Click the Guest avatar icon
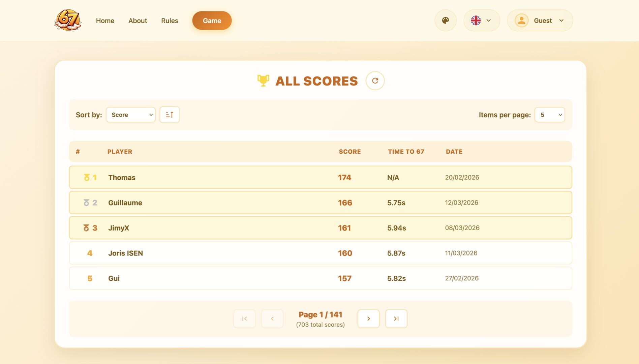Screen dimensions: 639x364 (521, 21)
